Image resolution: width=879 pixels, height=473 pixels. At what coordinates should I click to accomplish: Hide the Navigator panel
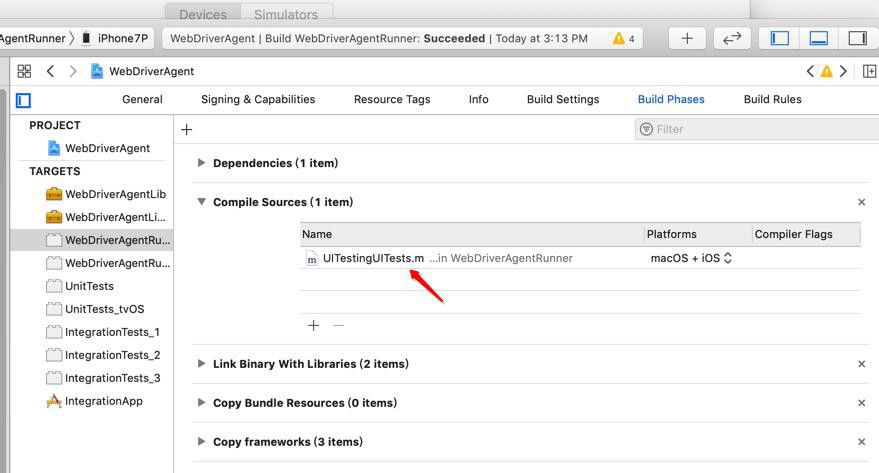point(780,38)
